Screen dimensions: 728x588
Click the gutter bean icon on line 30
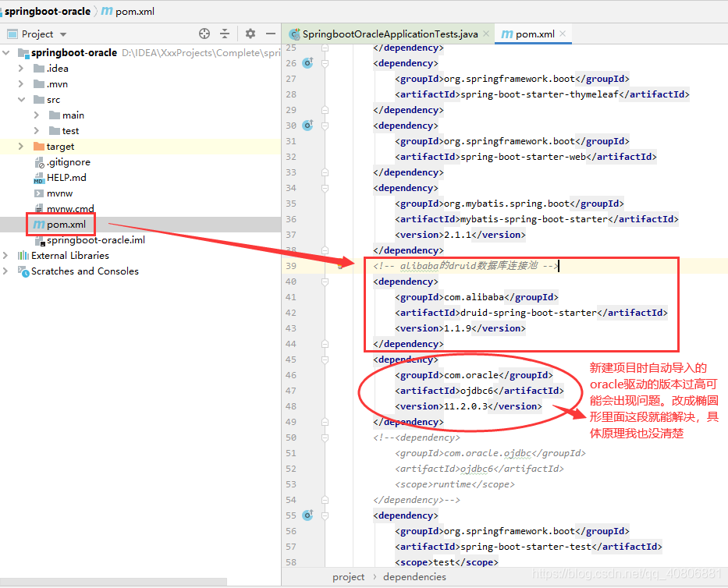(x=308, y=125)
